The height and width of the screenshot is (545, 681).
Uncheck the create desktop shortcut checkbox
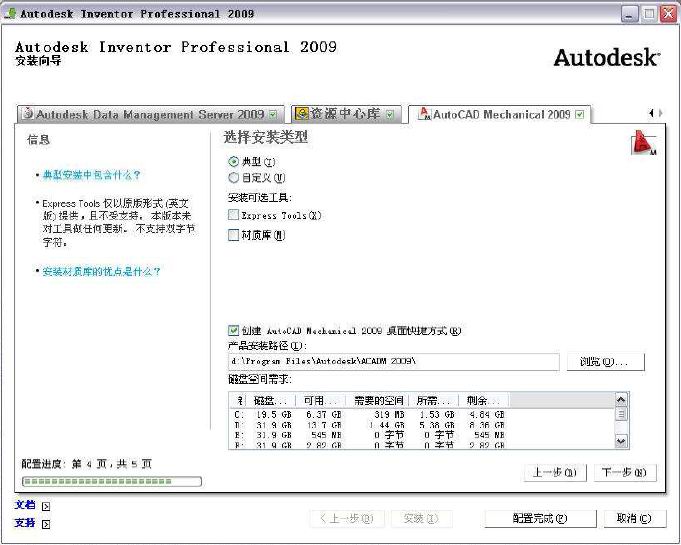[x=233, y=330]
